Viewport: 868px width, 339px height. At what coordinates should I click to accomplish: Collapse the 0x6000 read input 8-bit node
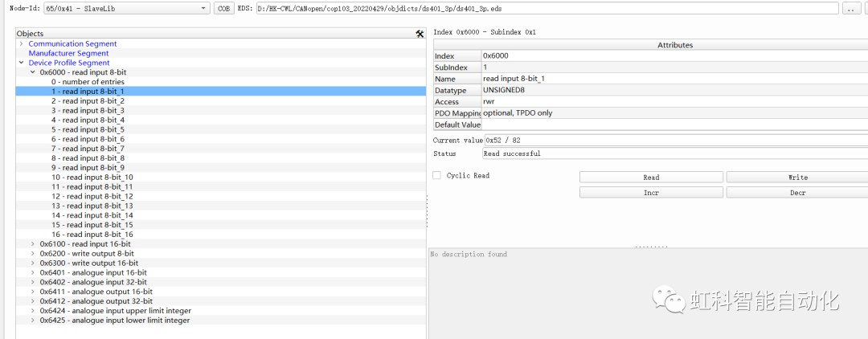33,72
